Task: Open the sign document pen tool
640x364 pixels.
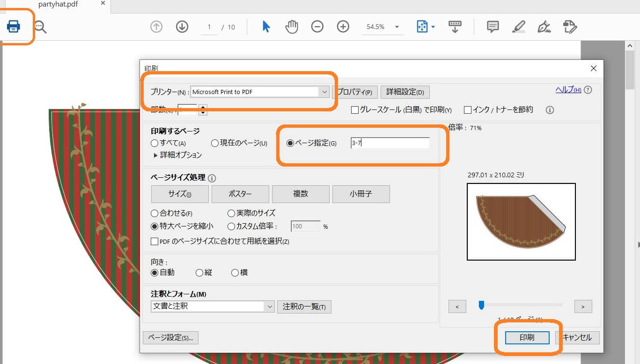Action: pos(544,27)
